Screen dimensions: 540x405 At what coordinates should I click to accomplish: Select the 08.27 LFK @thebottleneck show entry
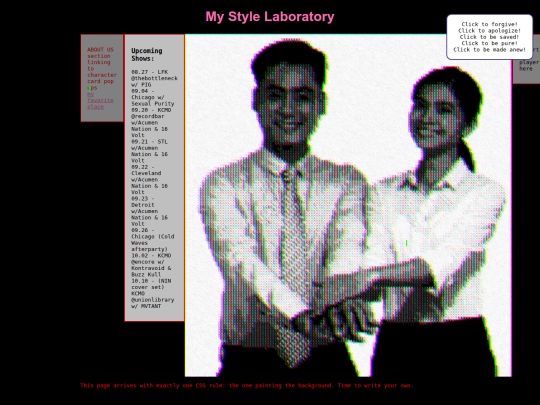[154, 78]
